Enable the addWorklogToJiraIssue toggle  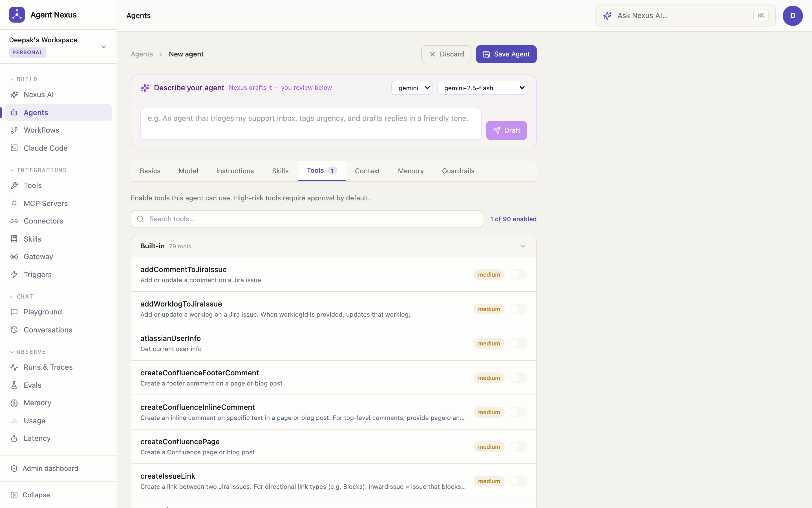[x=518, y=309]
